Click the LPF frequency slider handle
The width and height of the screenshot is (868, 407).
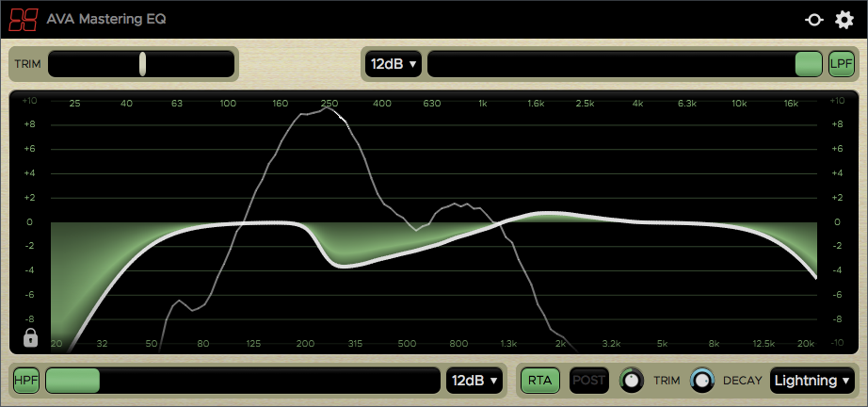(809, 64)
